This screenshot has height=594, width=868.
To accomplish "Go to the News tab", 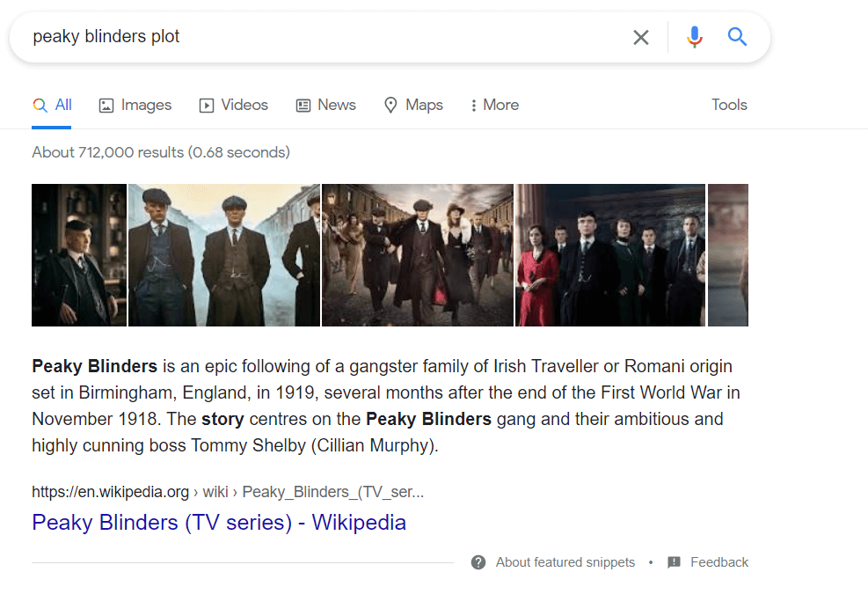I will click(326, 105).
